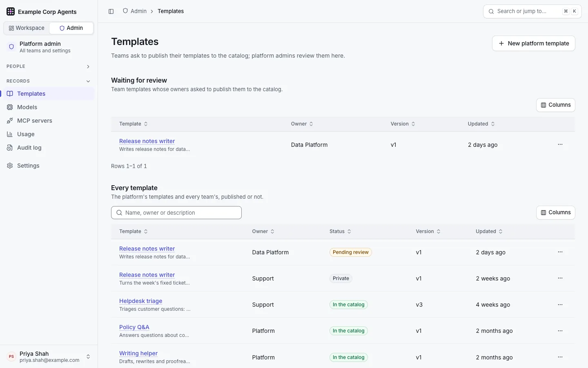588x368 pixels.
Task: Sort Every template table by Version
Action: coord(428,231)
